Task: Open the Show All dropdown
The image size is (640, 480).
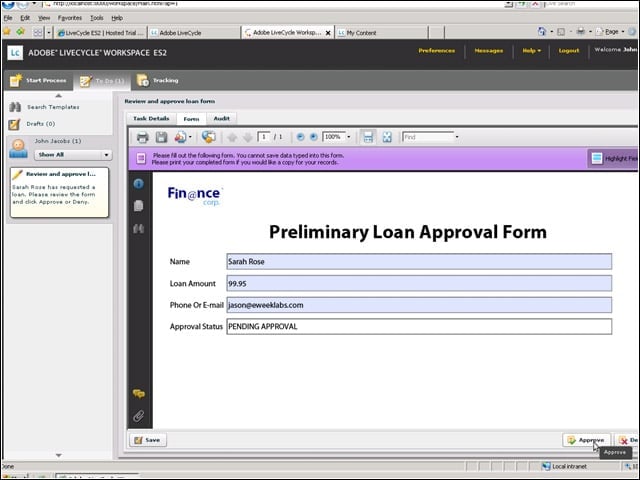Action: tap(73, 155)
